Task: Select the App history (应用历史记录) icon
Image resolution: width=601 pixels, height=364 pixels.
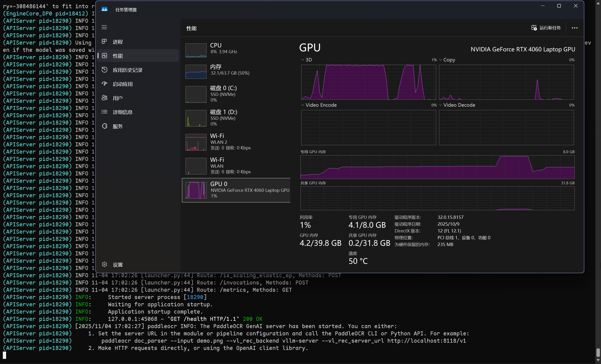Action: (x=104, y=70)
